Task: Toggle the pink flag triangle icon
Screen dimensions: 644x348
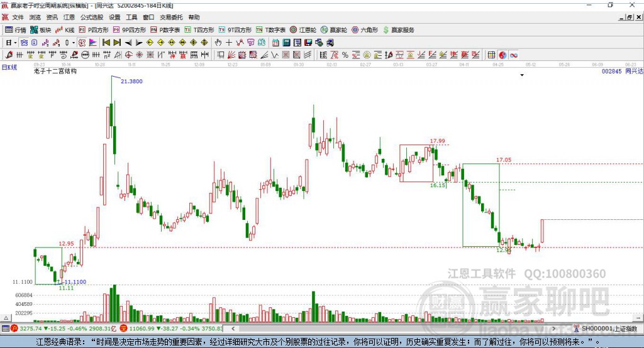Action: click(x=93, y=42)
